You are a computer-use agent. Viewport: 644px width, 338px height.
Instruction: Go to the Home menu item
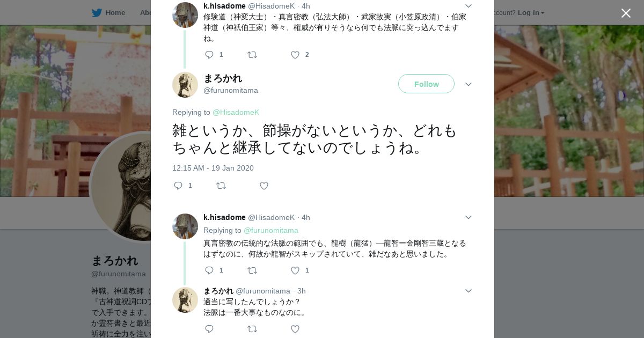coord(115,13)
